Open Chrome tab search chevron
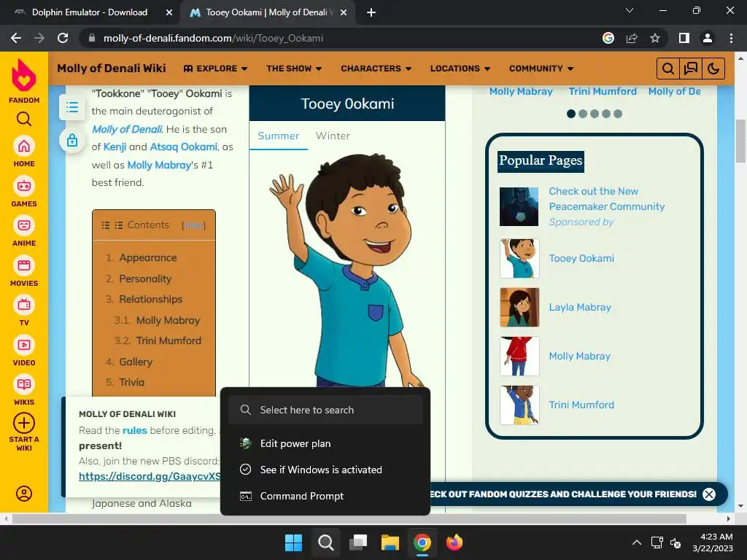This screenshot has width=747, height=560. 630,10
